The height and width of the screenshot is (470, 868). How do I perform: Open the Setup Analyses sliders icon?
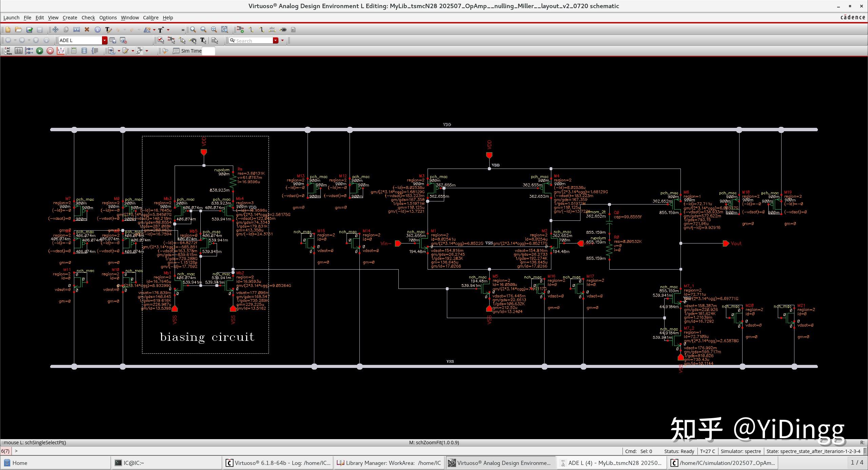point(19,51)
